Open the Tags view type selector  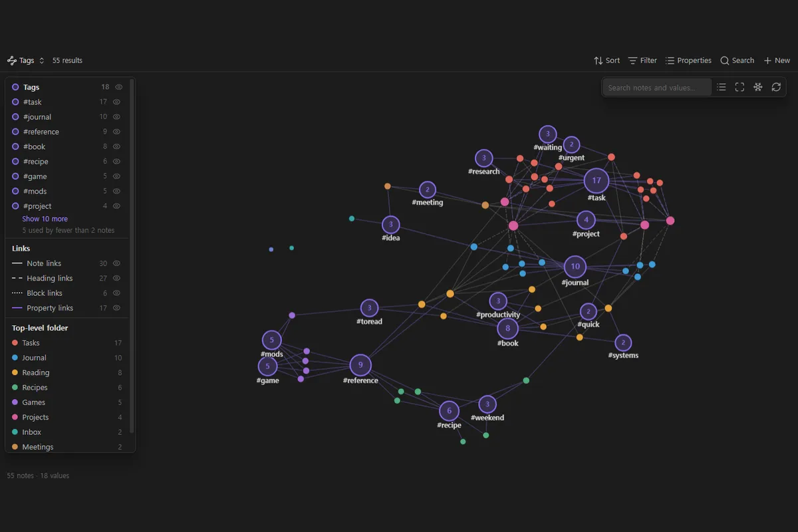(26, 61)
